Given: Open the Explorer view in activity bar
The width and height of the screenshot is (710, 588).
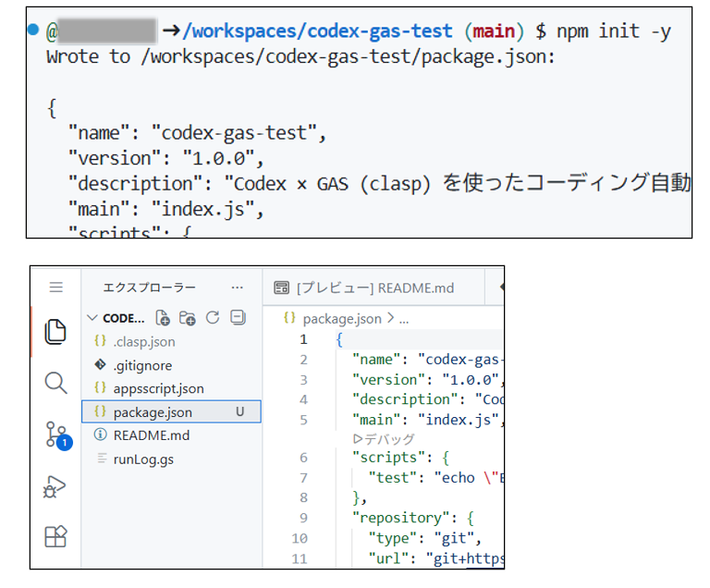Looking at the screenshot, I should (x=55, y=332).
